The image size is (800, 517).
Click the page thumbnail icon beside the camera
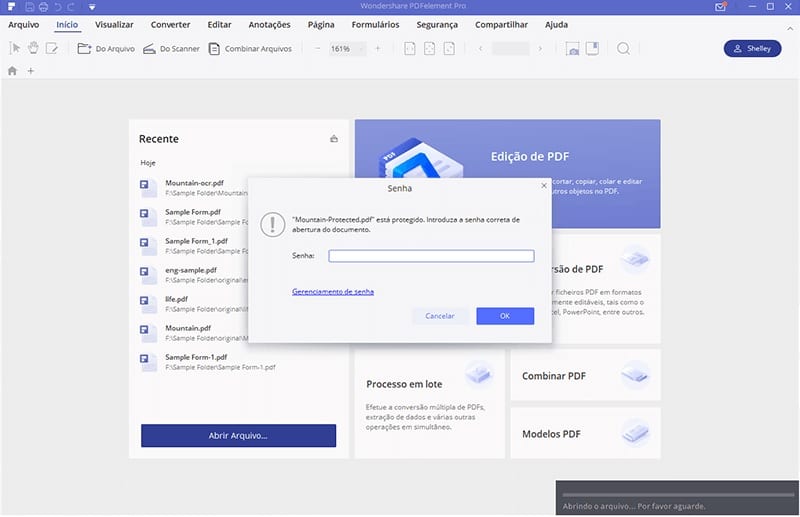592,48
